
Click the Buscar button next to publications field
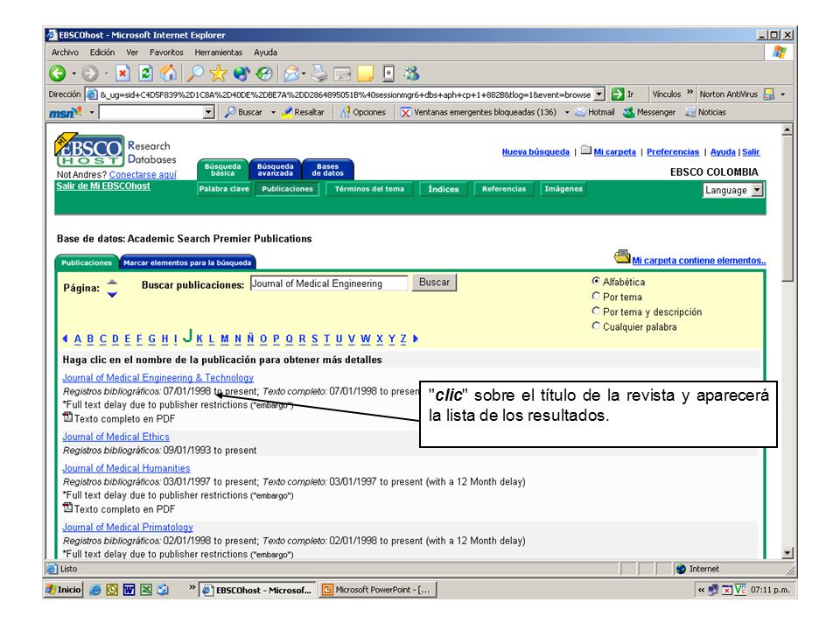click(x=434, y=283)
